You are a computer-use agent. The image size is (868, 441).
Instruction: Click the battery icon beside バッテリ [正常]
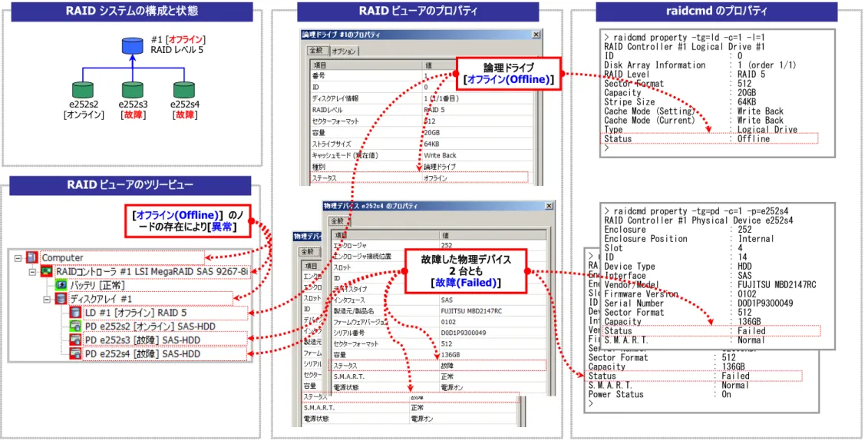click(x=61, y=285)
